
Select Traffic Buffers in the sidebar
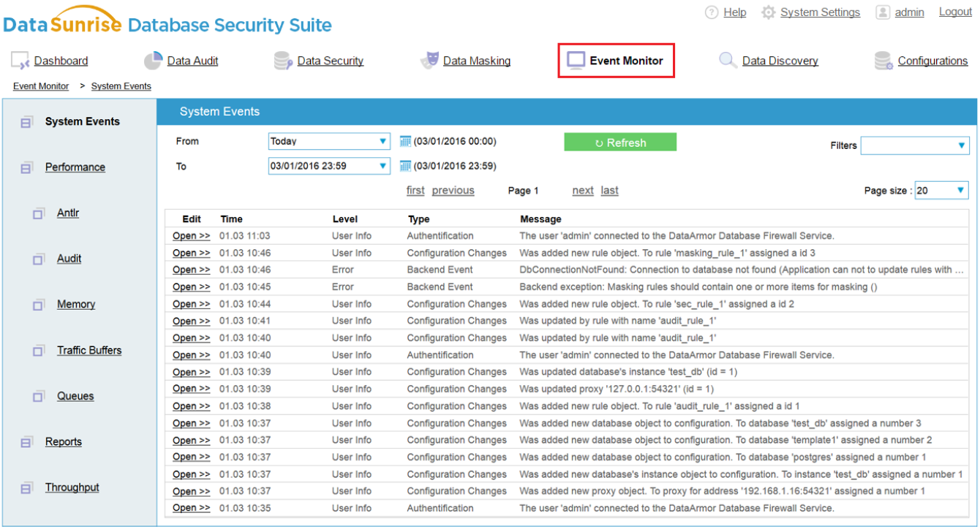(89, 350)
